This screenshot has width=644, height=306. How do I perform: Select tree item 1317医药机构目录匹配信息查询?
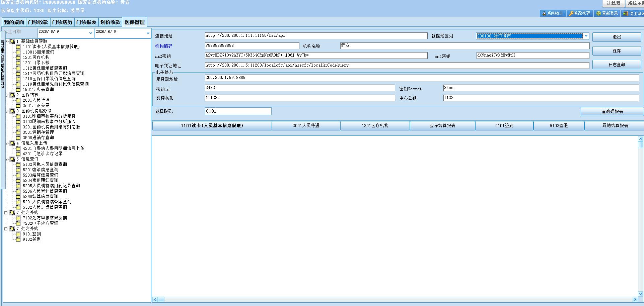tap(54, 74)
